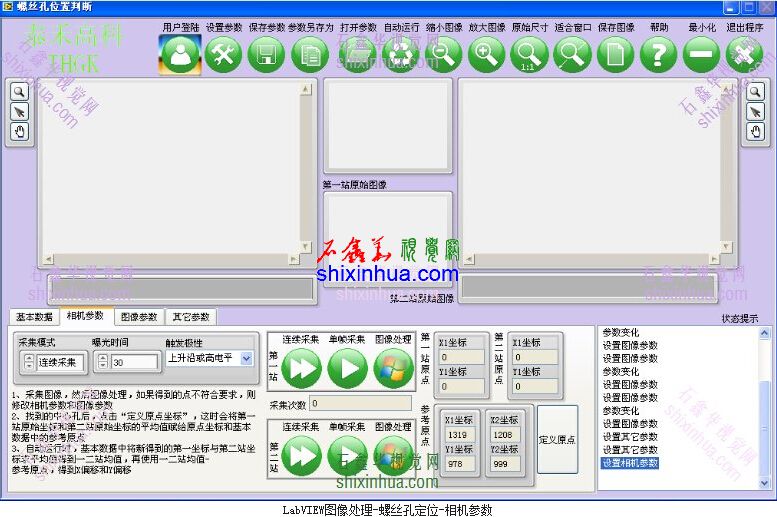Open the 触发极性 trigger polarity dropdown

point(246,358)
